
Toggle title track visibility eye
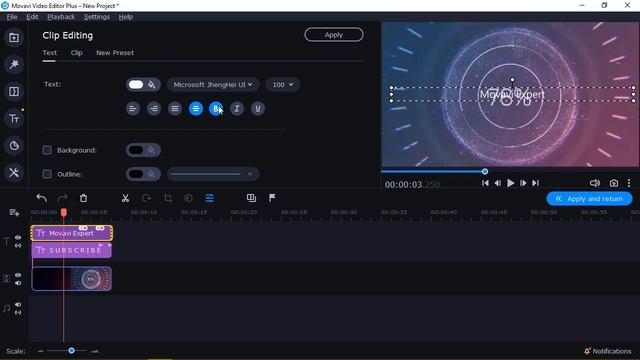pyautogui.click(x=18, y=238)
